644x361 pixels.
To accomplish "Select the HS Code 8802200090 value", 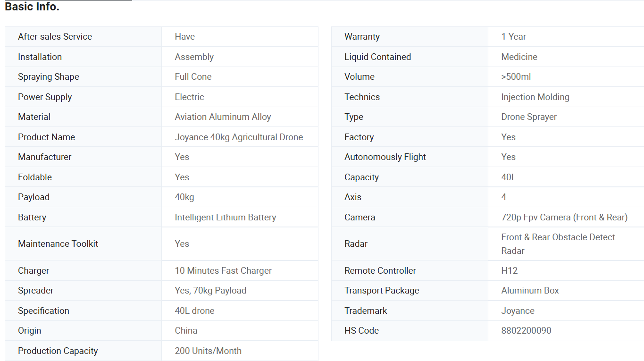I will click(526, 330).
